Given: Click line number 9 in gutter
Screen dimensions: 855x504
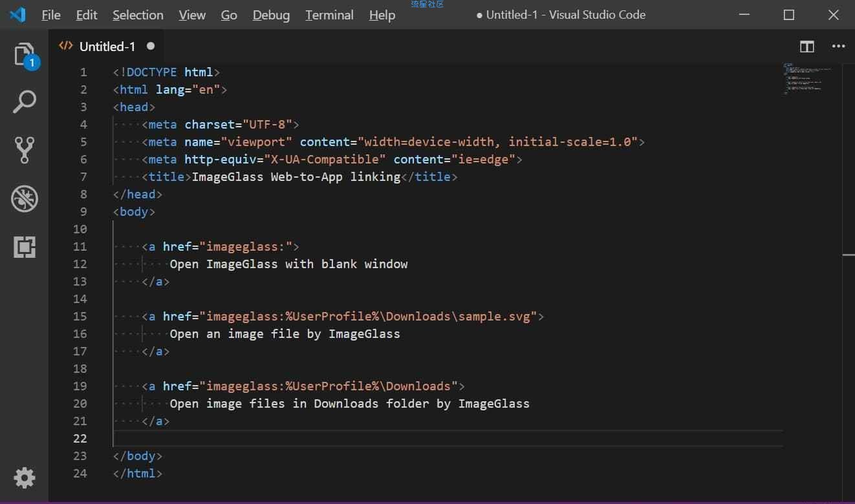Looking at the screenshot, I should [83, 211].
